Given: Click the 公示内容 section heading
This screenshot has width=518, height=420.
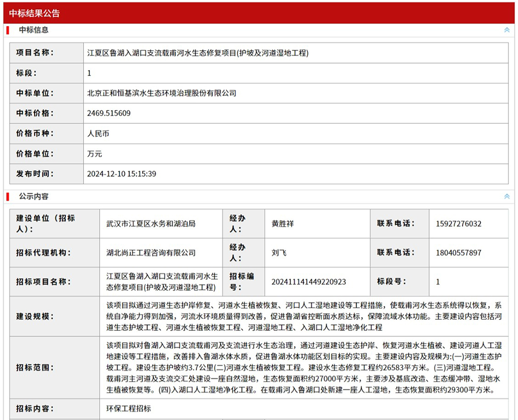Looking at the screenshot, I should point(34,197).
